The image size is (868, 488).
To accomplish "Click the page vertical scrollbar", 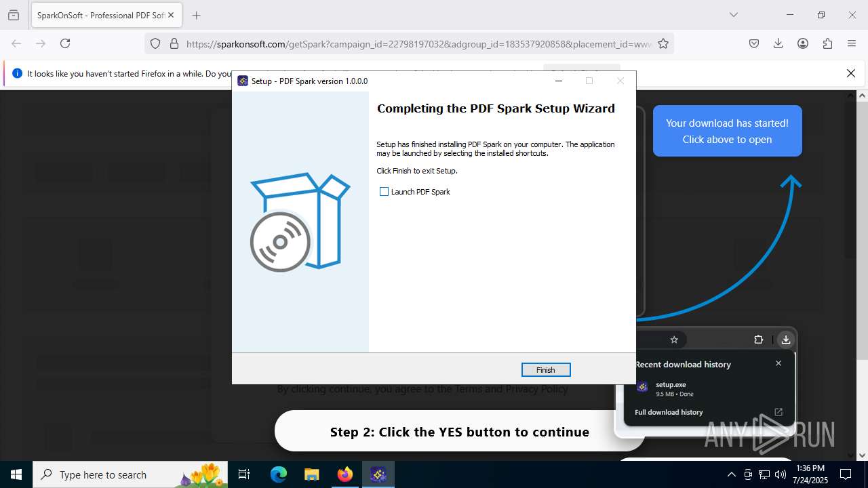I will (863, 274).
